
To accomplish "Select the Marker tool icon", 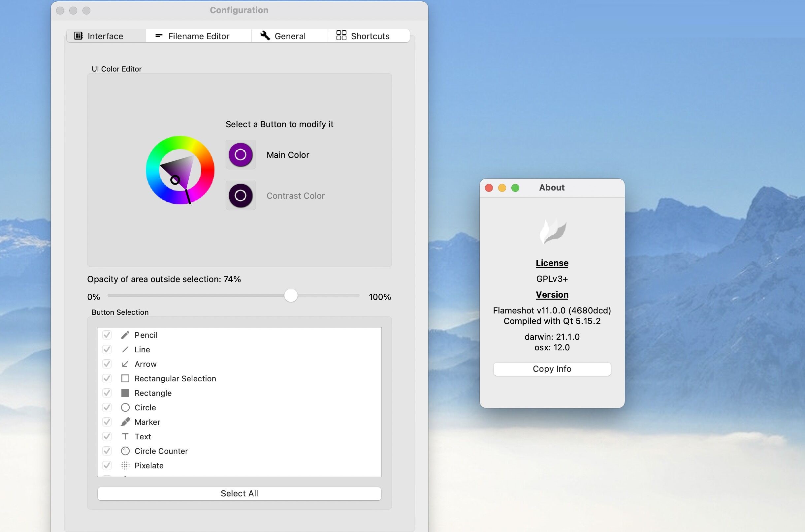I will pos(125,422).
